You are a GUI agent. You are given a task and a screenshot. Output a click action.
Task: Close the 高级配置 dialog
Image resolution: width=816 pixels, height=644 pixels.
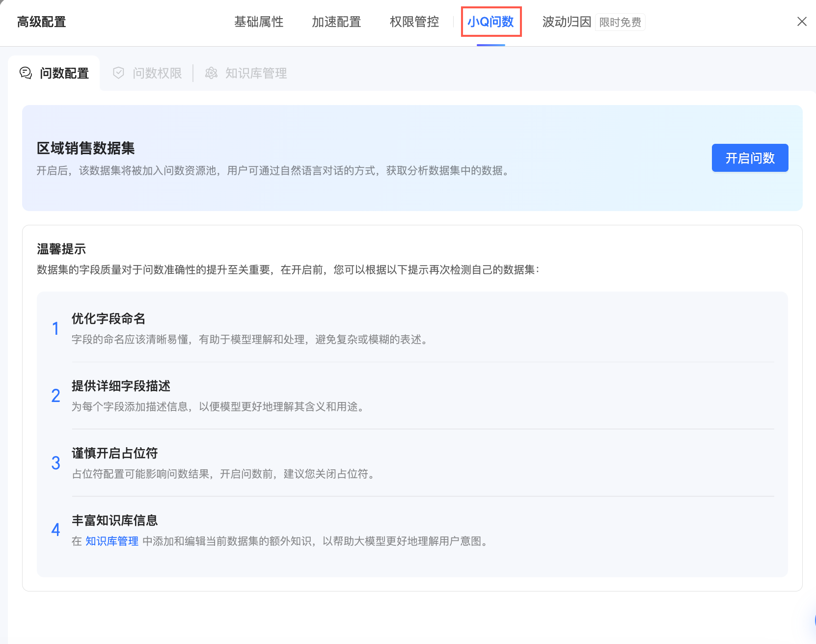(802, 22)
